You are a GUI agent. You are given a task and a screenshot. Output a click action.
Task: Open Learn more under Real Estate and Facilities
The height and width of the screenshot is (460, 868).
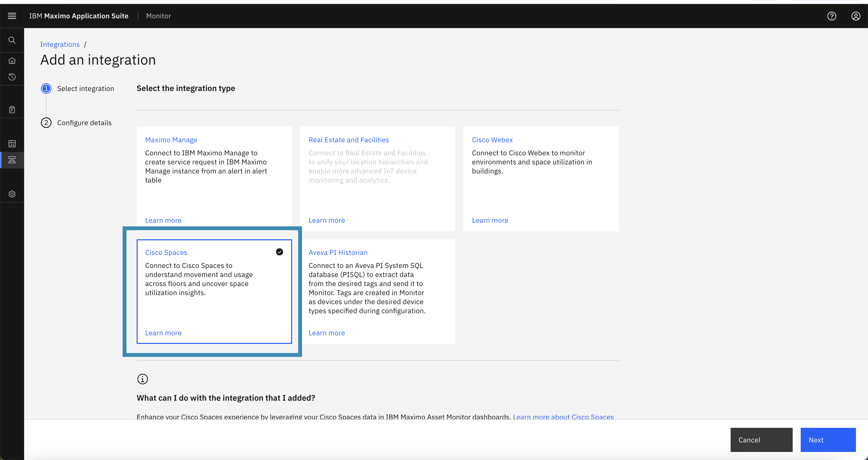(327, 220)
